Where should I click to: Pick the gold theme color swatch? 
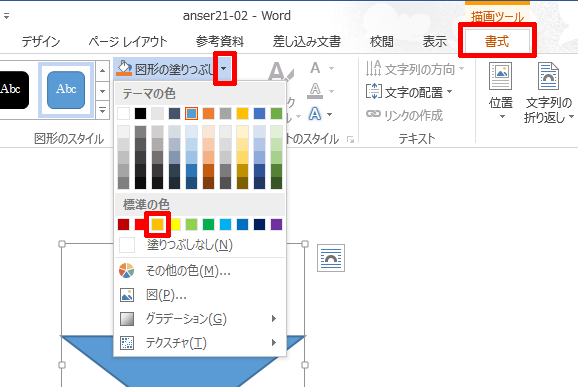(242, 114)
